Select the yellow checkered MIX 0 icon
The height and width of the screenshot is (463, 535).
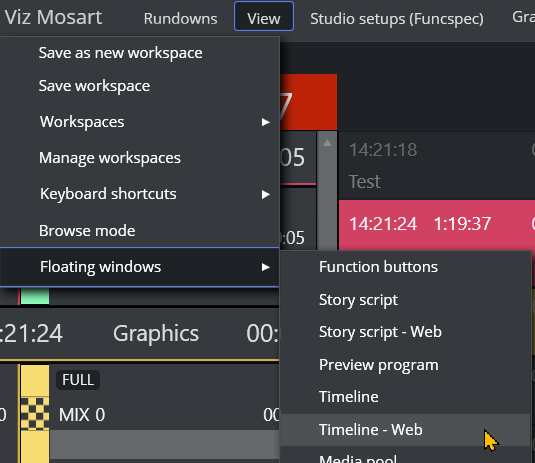click(35, 413)
